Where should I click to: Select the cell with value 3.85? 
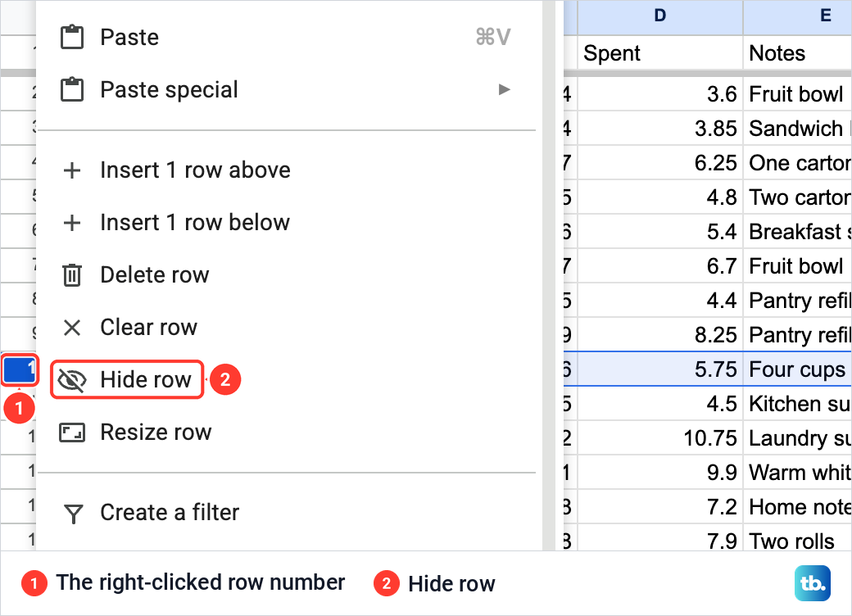pos(659,129)
